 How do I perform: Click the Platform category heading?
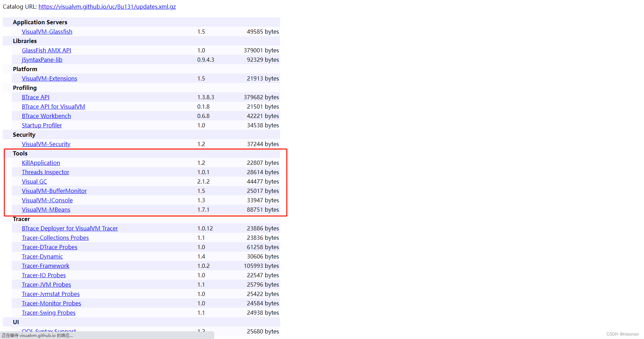25,69
